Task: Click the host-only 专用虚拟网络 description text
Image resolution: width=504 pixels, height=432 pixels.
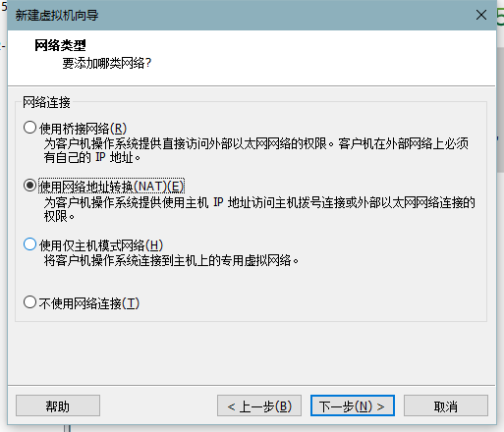Action: click(171, 261)
